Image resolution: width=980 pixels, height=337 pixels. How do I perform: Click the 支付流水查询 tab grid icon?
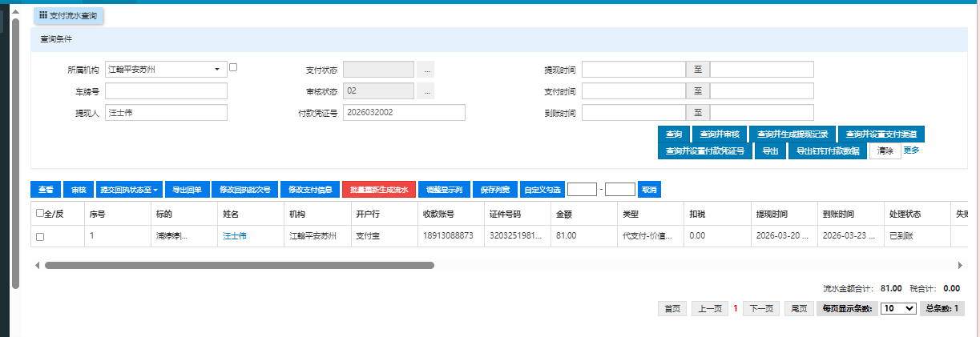pos(42,16)
